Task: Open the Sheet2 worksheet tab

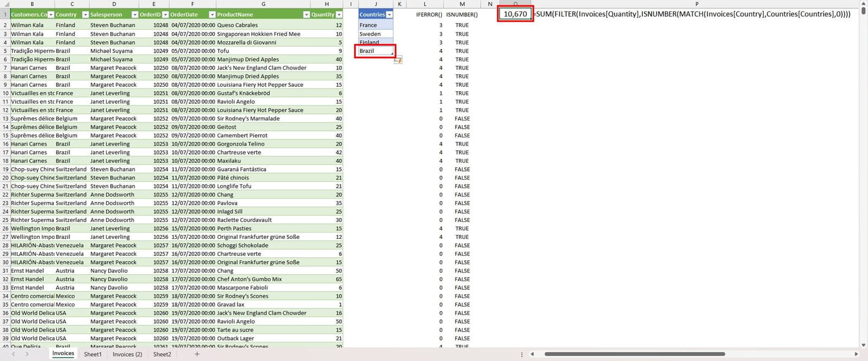Action: click(x=162, y=354)
